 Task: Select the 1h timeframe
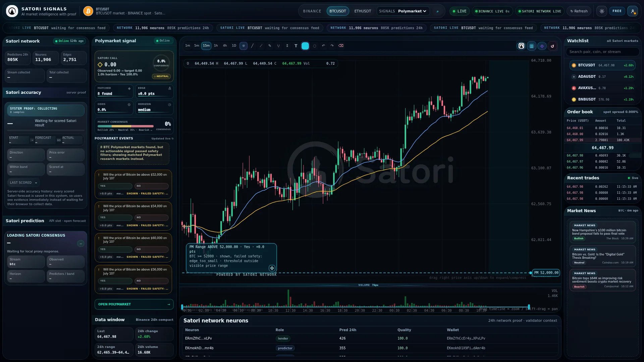point(216,46)
